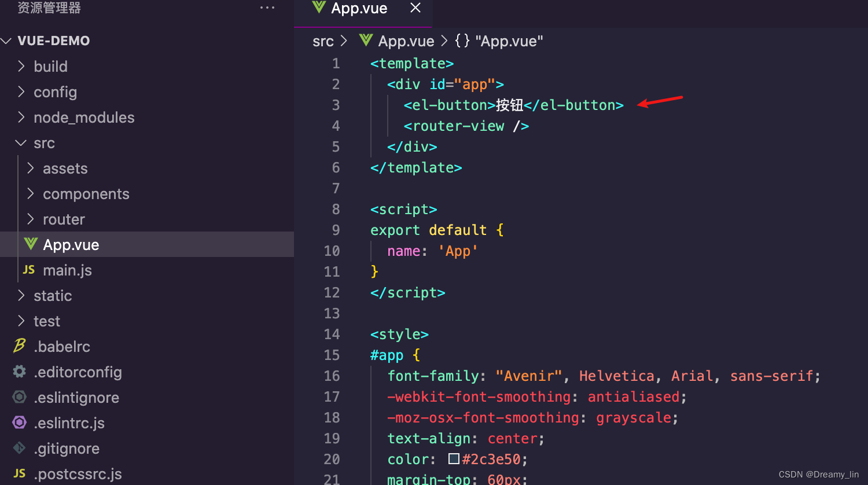Image resolution: width=868 pixels, height=485 pixels.
Task: Click the grayscale value on line 18
Action: tap(634, 417)
